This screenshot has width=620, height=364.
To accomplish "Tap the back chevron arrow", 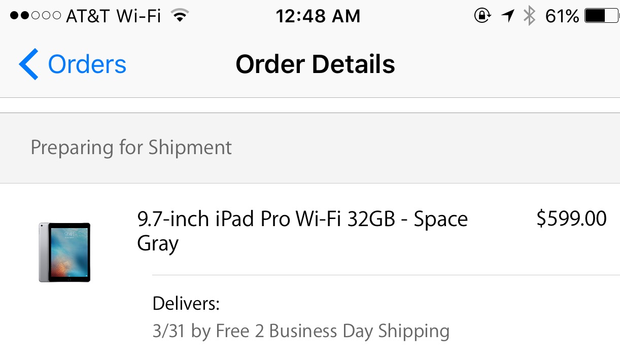I will pyautogui.click(x=28, y=64).
